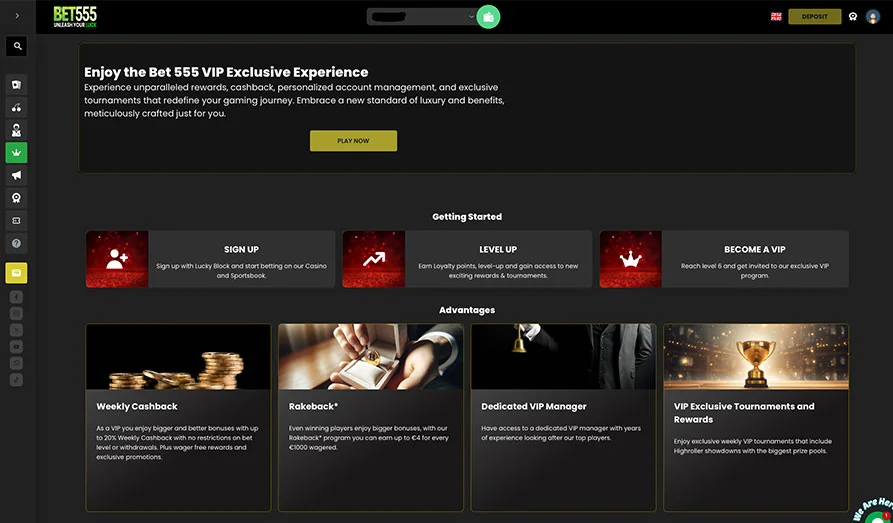Open the rewards ribbon badge in sidebar
The height and width of the screenshot is (523, 893).
17,198
